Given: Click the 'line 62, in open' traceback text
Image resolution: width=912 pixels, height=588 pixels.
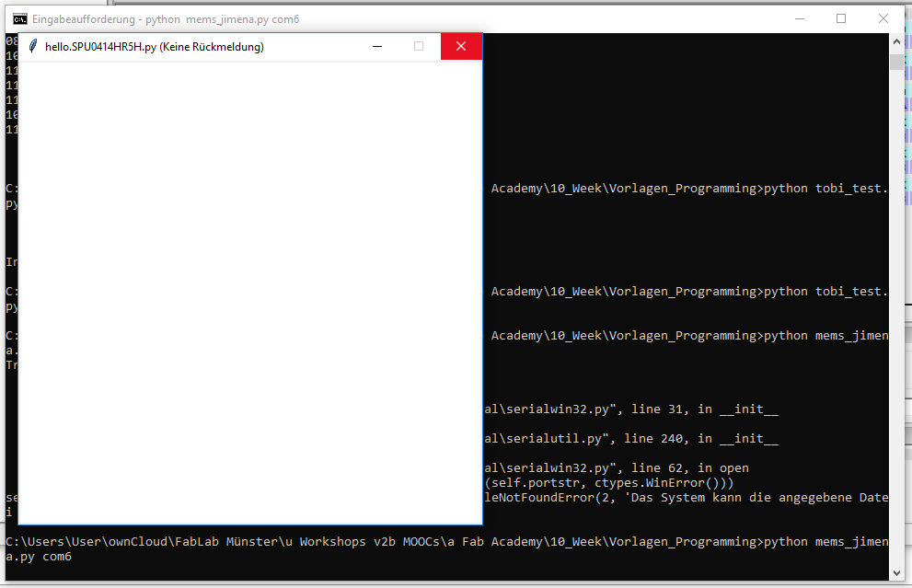Looking at the screenshot, I should (690, 468).
